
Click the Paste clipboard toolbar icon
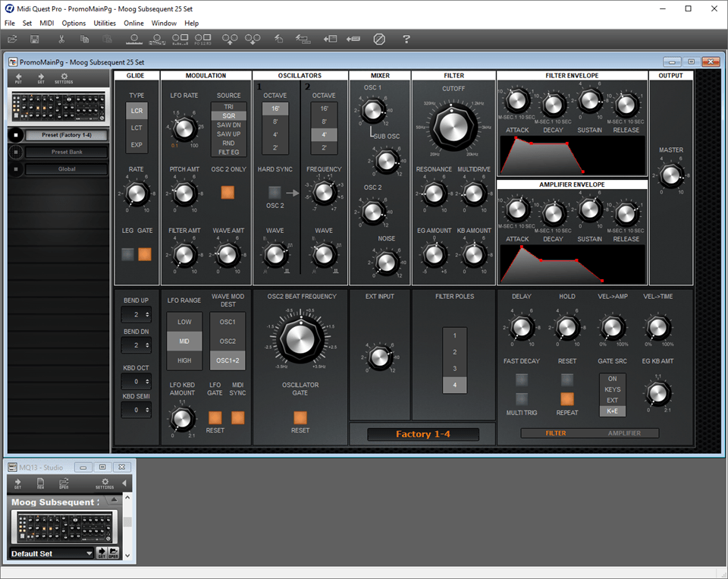[x=107, y=39]
